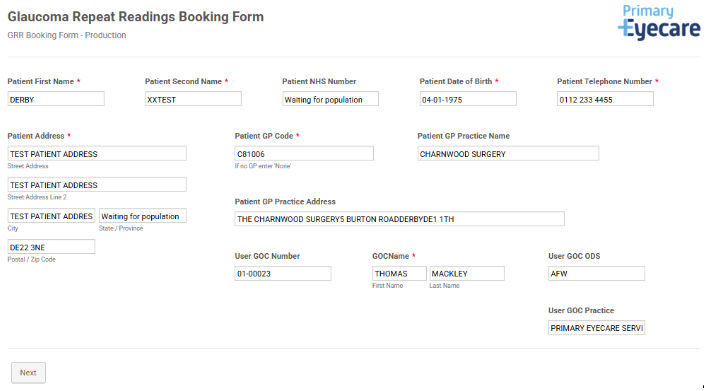719x391 pixels.
Task: Click the Patient Date of Birth field
Action: click(468, 99)
